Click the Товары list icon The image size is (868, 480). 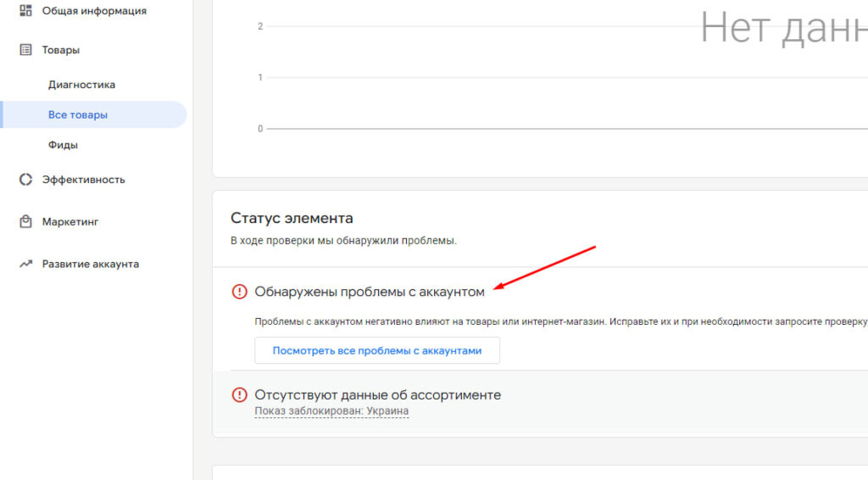[25, 50]
